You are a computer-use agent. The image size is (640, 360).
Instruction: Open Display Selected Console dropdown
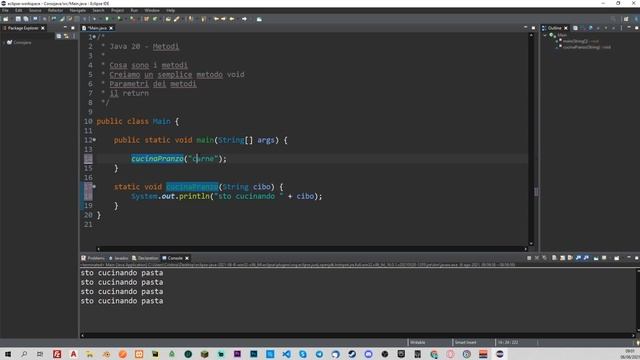click(x=610, y=258)
